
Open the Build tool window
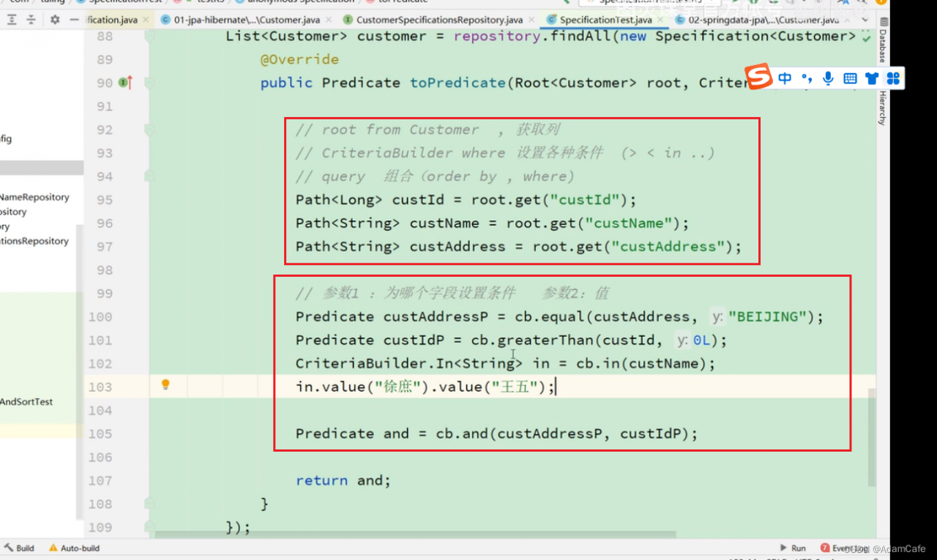[20, 548]
